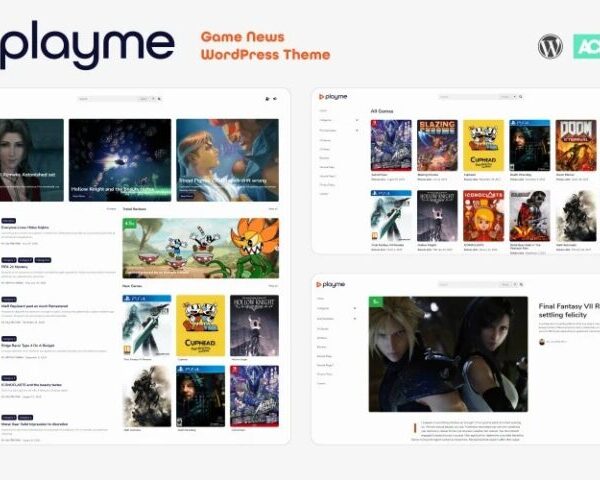Open NieR Automata cover in homepage New Games
600x480 pixels.
147,396
